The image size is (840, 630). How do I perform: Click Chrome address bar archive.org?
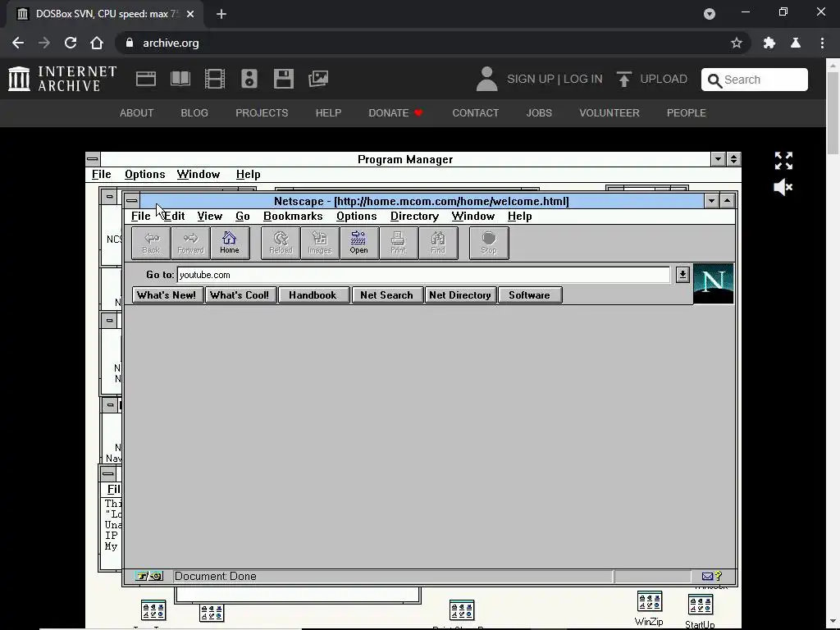coord(171,43)
